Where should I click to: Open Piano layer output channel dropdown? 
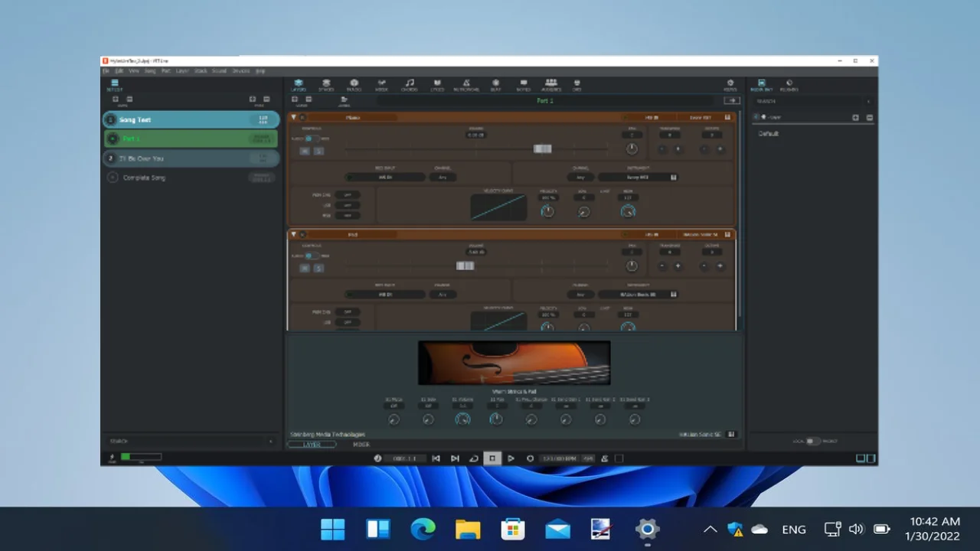(580, 177)
